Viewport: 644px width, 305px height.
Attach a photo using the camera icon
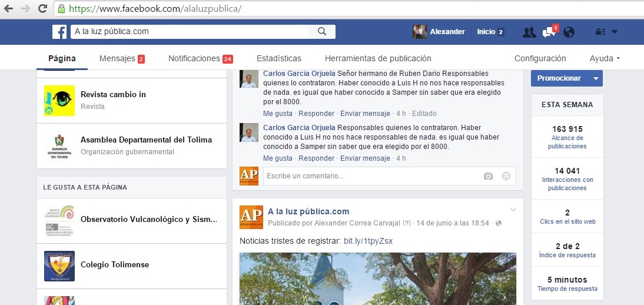pos(488,176)
